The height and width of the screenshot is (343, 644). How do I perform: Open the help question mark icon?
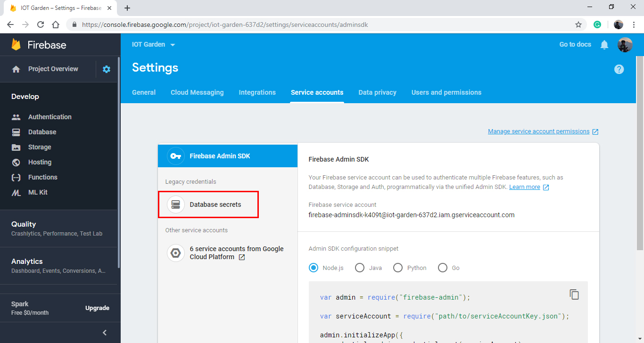(x=619, y=69)
